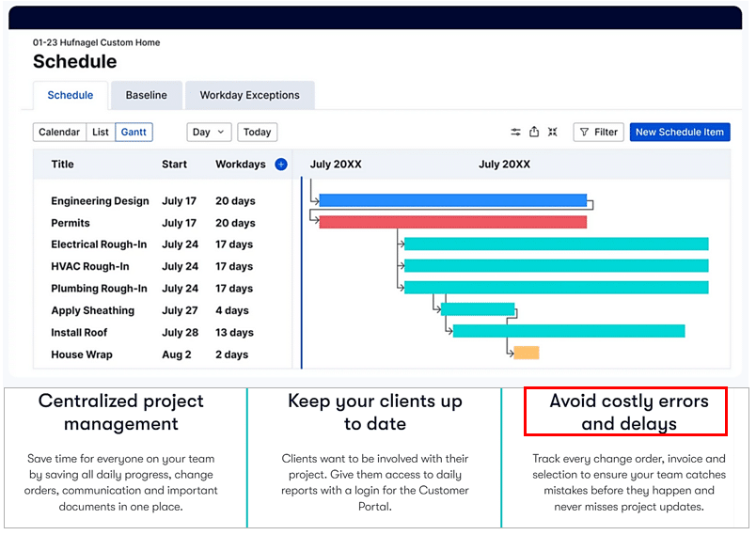Click the collapse view arrows icon
This screenshot has width=756, height=535.
tap(553, 133)
